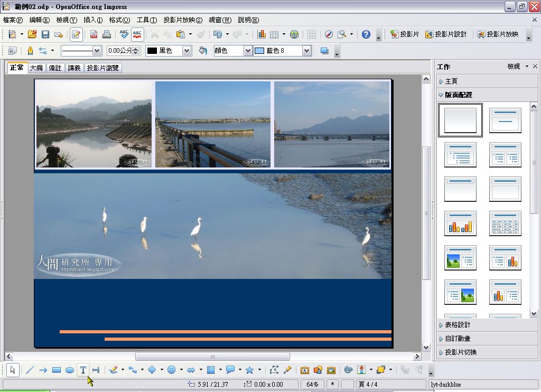Select the title slide layout thumbnail
The height and width of the screenshot is (392, 541).
505,120
